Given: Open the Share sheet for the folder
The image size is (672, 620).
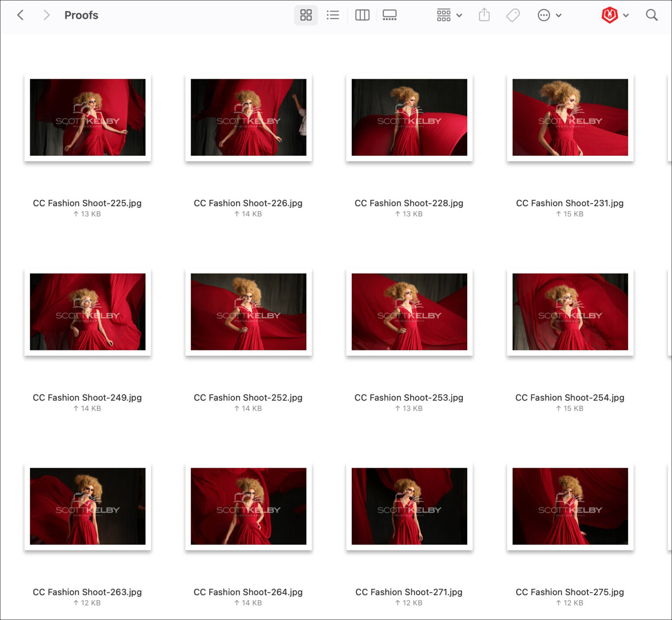Looking at the screenshot, I should coord(484,15).
